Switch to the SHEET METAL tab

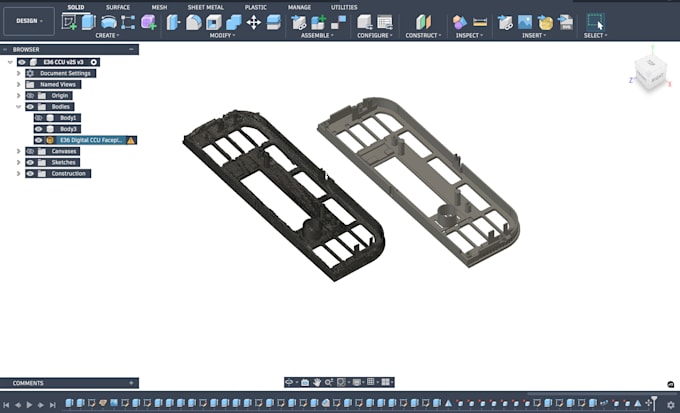click(x=206, y=7)
